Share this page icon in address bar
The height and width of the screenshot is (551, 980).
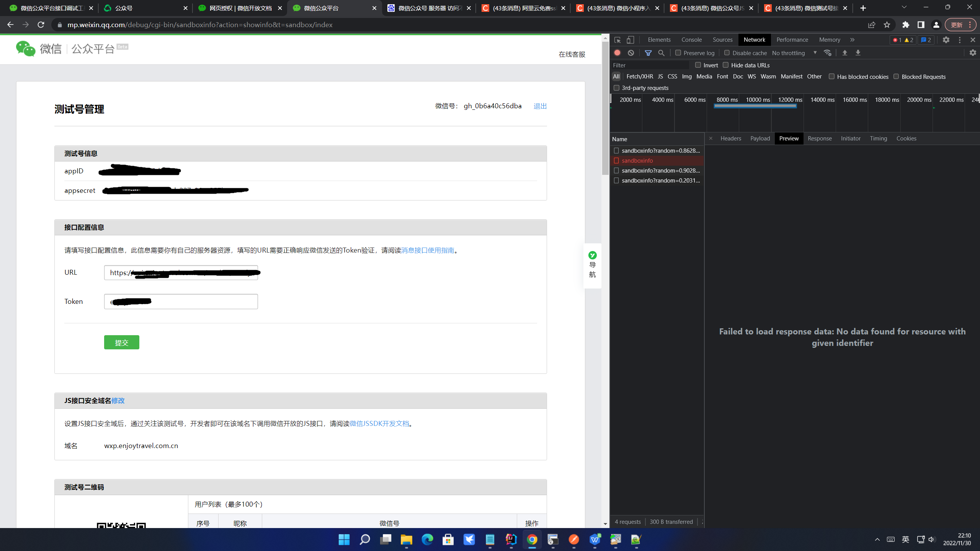[872, 25]
